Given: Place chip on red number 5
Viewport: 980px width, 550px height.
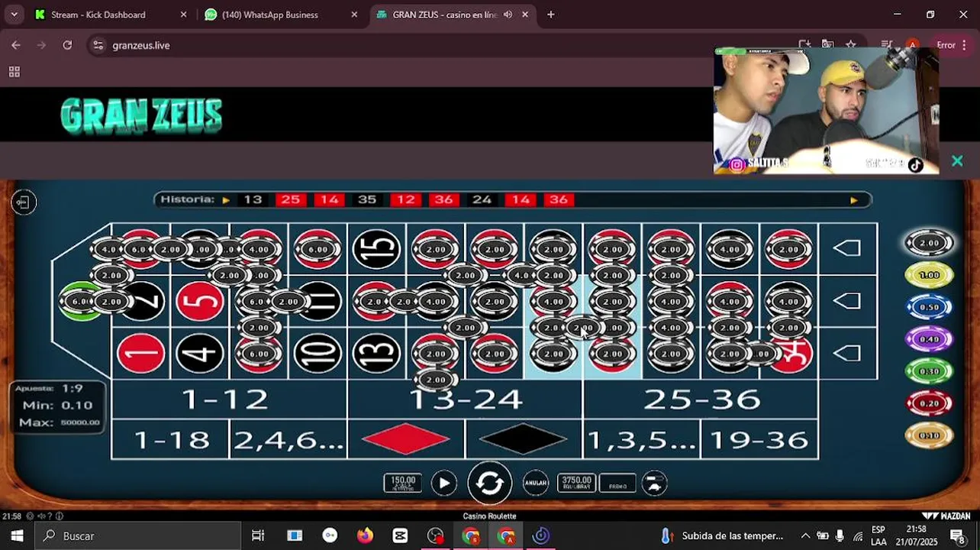Looking at the screenshot, I should click(x=200, y=301).
